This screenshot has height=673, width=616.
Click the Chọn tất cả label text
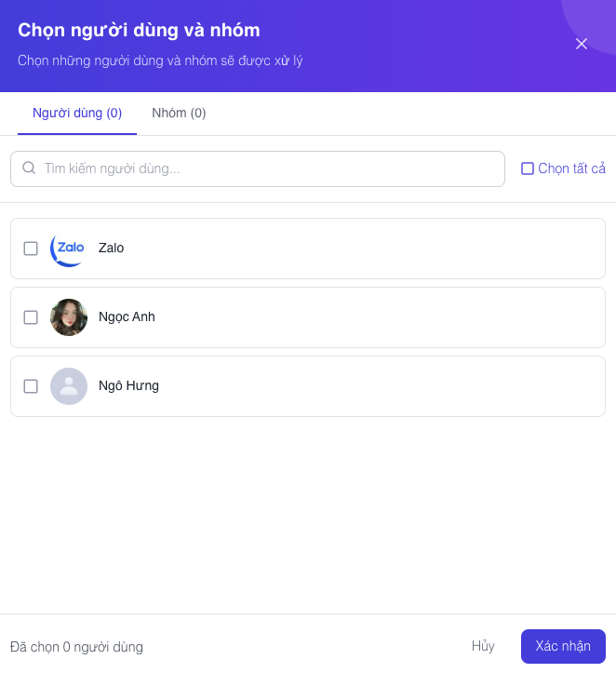pos(572,168)
